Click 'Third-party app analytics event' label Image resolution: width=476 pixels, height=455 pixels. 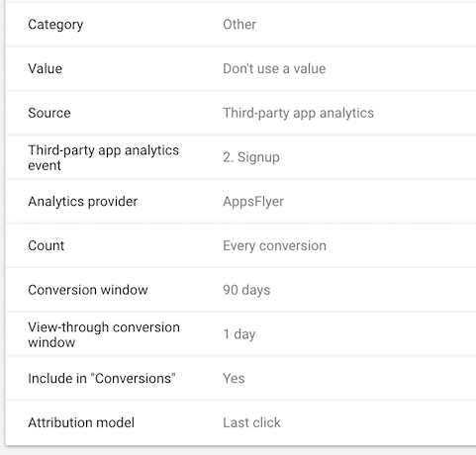click(103, 157)
